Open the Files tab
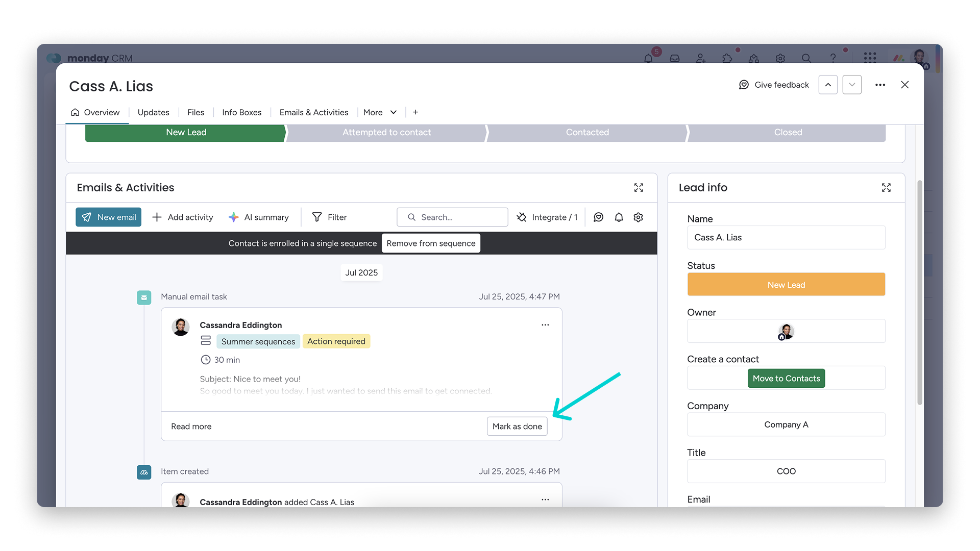Screen dimensions: 980x551 pyautogui.click(x=195, y=112)
